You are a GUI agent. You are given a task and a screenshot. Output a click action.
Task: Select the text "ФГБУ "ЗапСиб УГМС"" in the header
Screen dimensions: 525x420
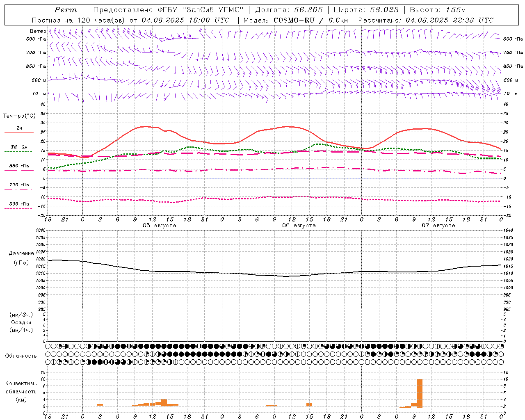(x=201, y=10)
